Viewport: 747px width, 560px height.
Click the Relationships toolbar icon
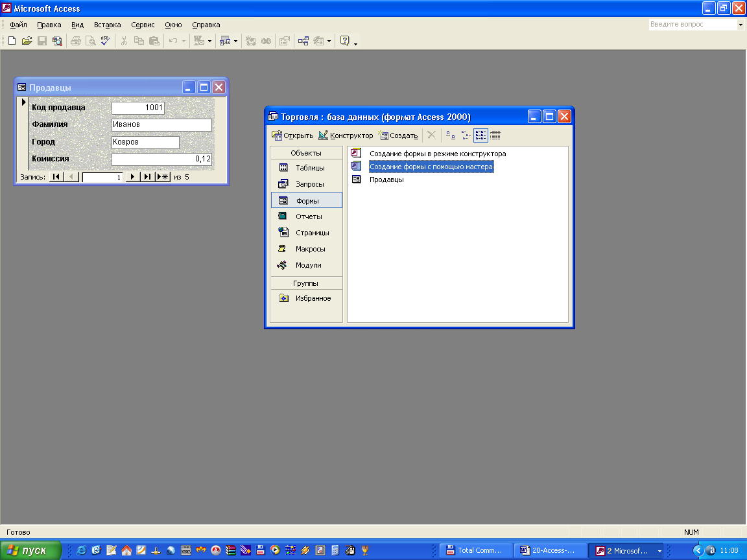pos(303,41)
